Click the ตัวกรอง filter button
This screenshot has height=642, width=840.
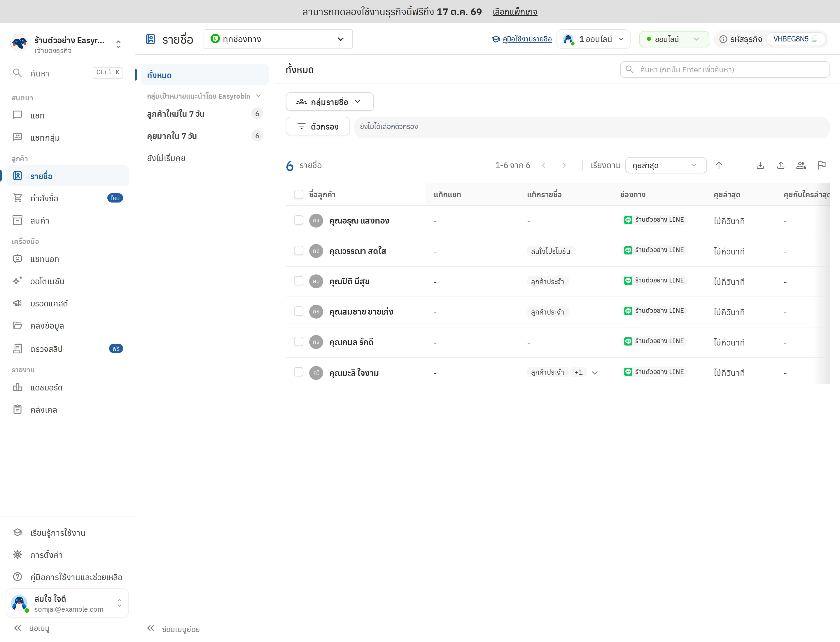pos(317,126)
